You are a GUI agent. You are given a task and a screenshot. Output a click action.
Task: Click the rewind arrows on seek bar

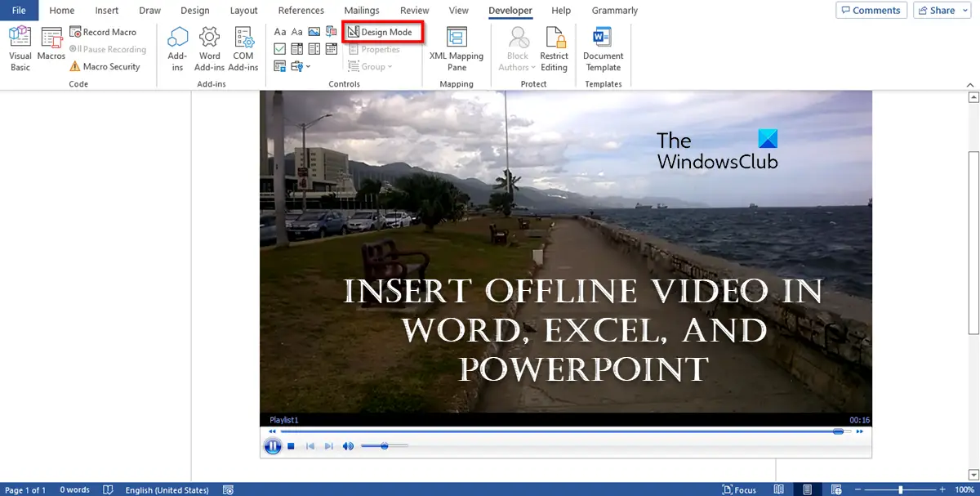click(273, 431)
